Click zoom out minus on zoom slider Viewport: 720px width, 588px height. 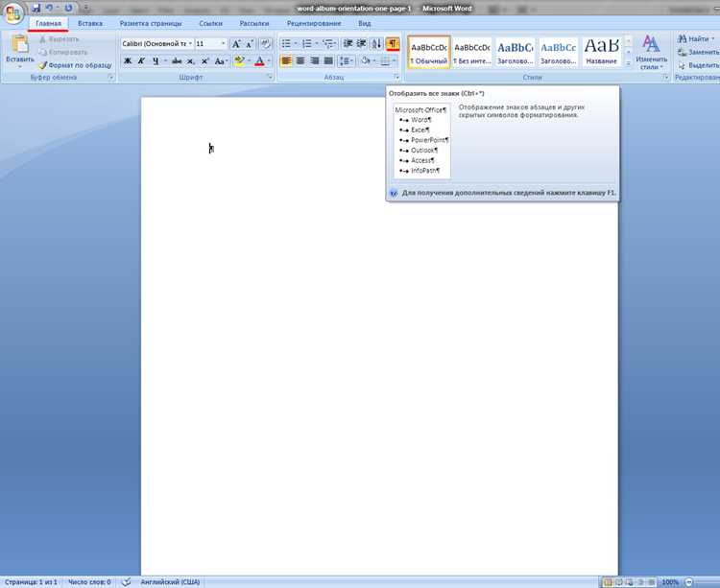click(x=688, y=582)
